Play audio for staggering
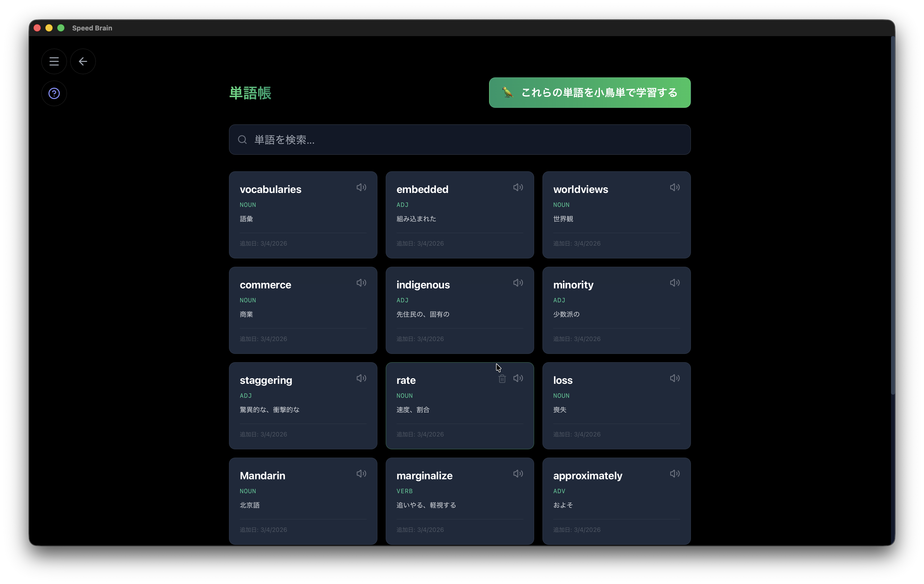 [x=361, y=378]
